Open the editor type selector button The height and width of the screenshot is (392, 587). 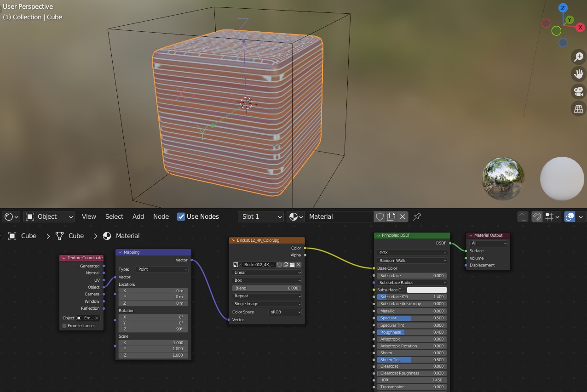pos(11,216)
